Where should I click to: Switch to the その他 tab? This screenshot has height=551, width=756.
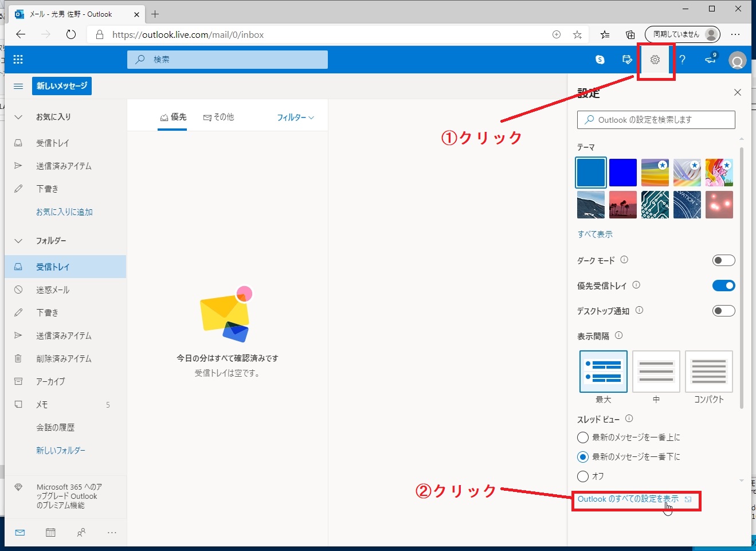(218, 117)
